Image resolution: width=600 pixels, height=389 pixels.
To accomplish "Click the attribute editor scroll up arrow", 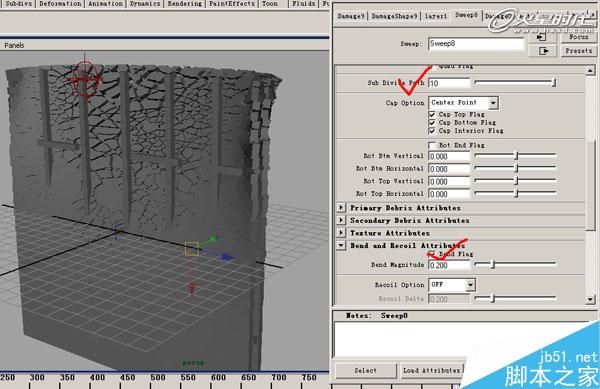I will [590, 70].
